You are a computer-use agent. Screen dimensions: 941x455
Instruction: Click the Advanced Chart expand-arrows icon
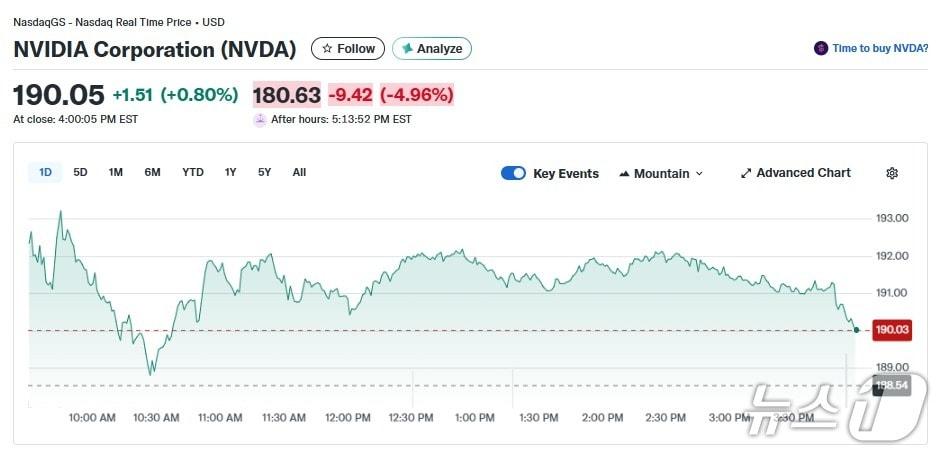point(745,173)
